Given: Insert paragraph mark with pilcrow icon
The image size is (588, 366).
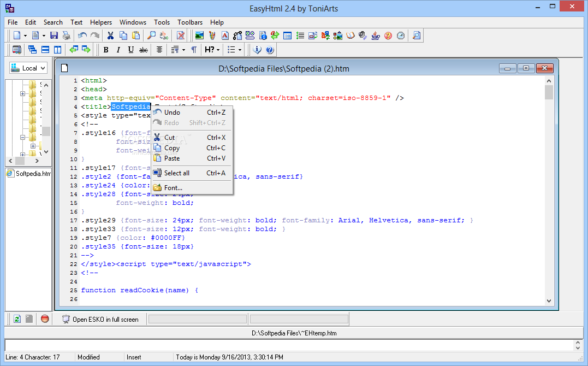Looking at the screenshot, I should [194, 50].
